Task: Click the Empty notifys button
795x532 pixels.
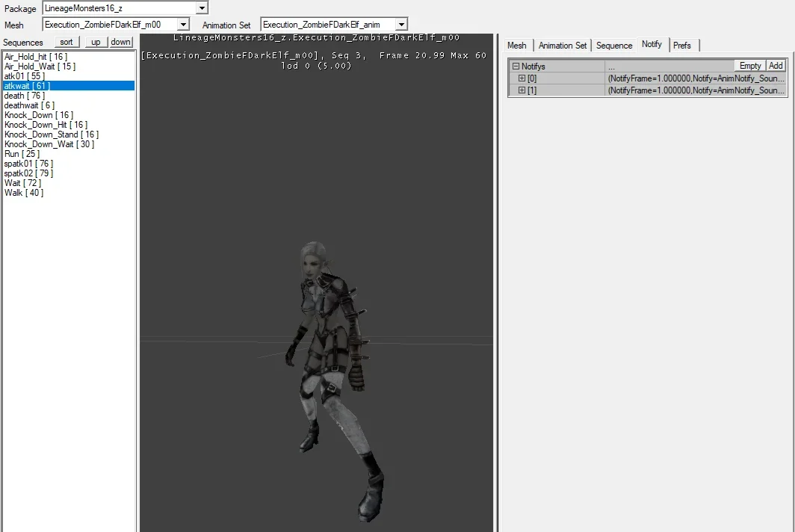Action: (x=750, y=66)
